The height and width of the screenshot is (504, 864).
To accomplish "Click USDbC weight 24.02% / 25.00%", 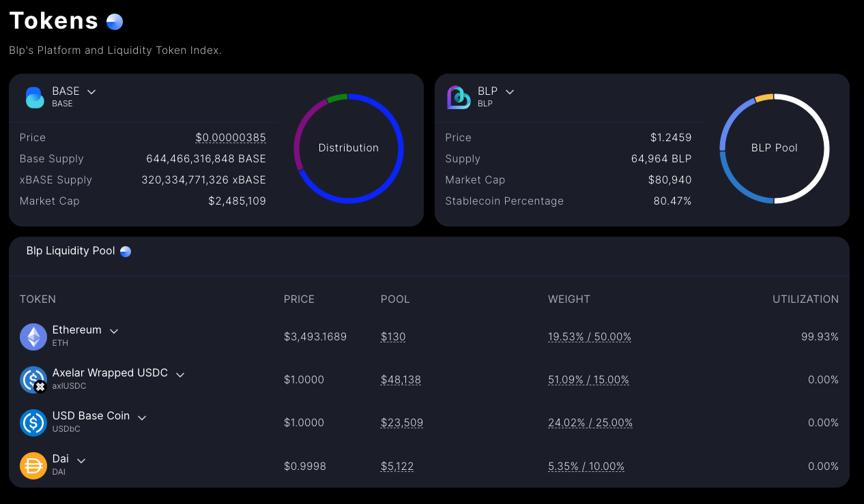I will (590, 423).
